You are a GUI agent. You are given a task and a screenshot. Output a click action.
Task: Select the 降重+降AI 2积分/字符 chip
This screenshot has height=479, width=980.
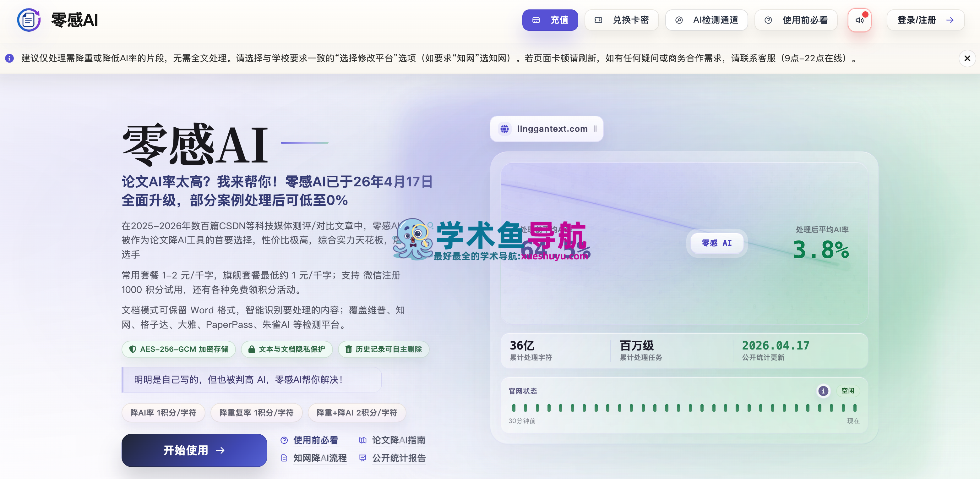click(x=357, y=413)
